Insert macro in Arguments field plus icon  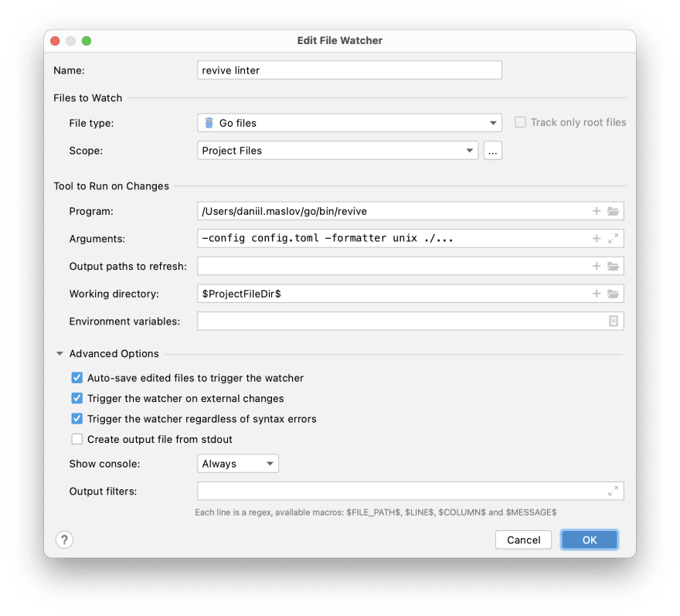coord(597,238)
